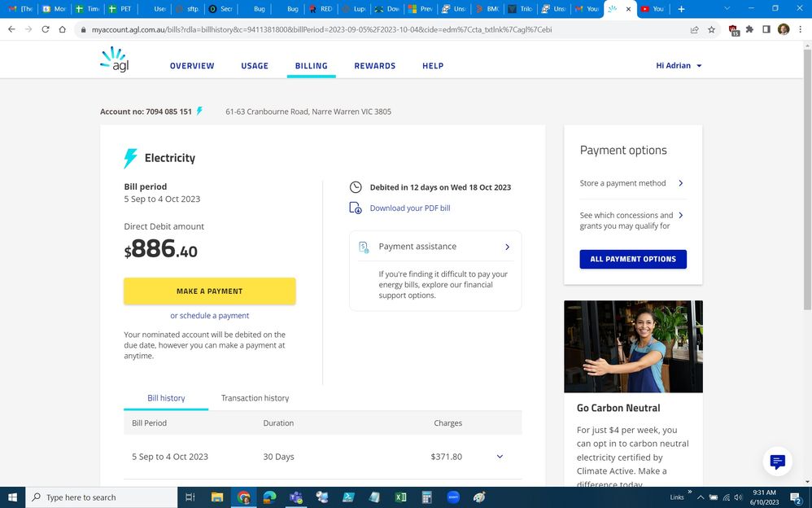The width and height of the screenshot is (812, 508).
Task: Click the AGL logo in header
Action: [114, 59]
